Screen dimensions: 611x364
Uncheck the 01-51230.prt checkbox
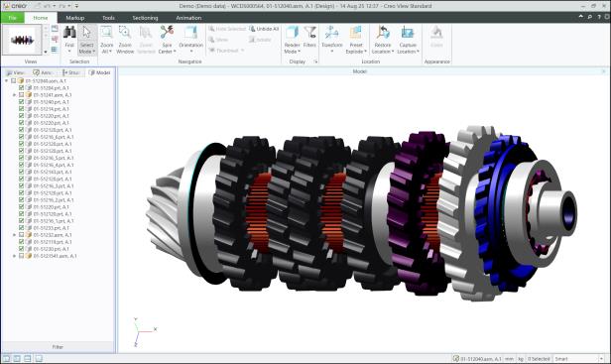[22, 249]
